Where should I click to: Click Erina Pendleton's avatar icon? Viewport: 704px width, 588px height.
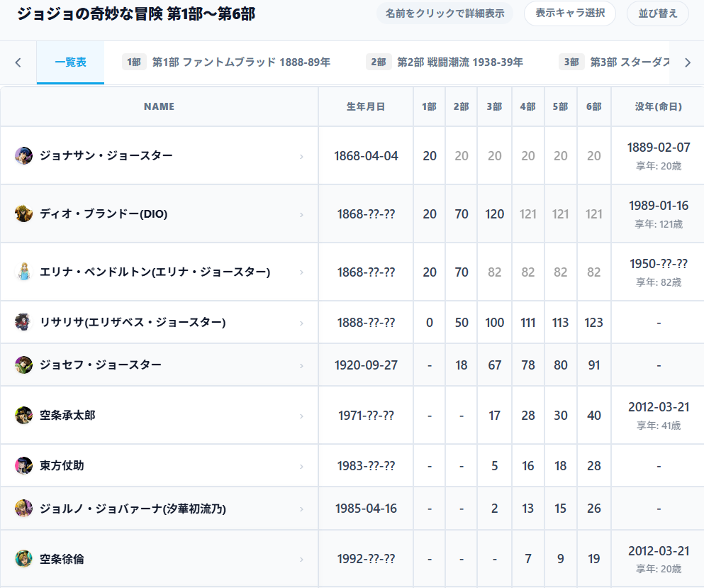click(x=23, y=272)
